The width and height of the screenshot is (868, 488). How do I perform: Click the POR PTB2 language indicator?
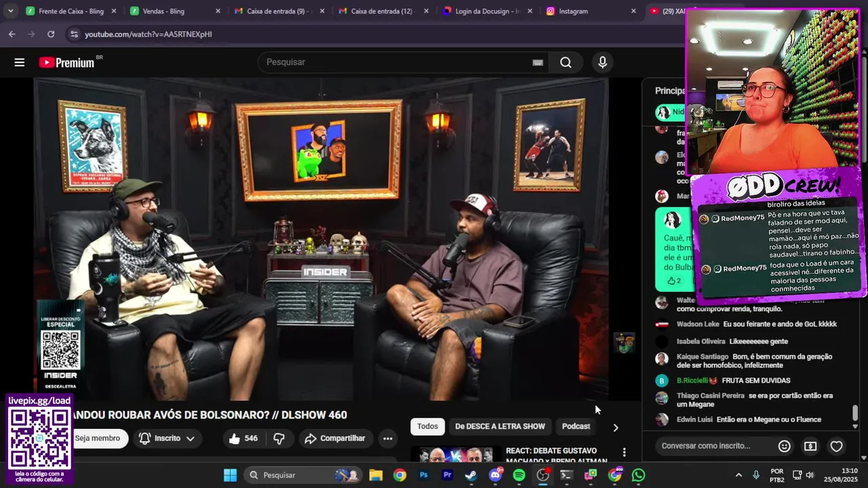coord(777,475)
